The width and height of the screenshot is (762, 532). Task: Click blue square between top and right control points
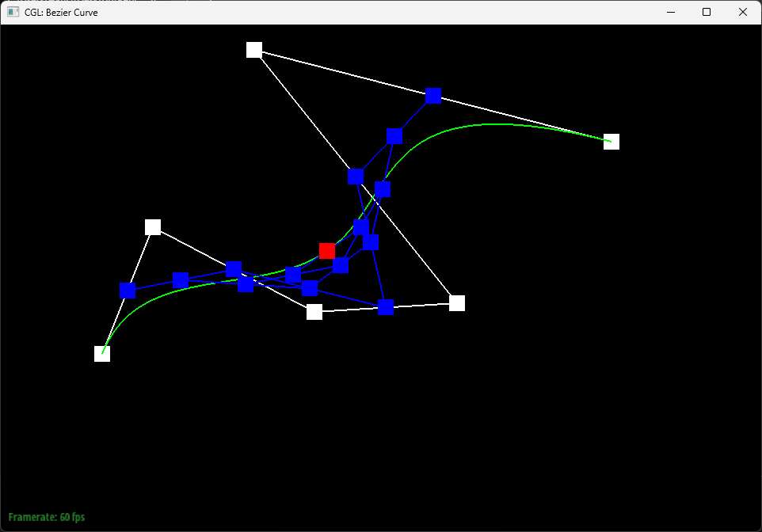click(x=433, y=96)
